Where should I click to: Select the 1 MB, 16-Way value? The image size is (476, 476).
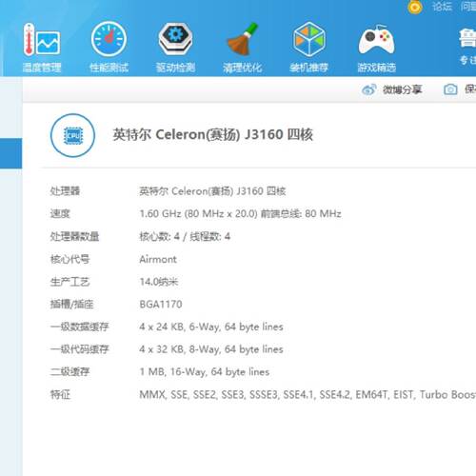[x=205, y=372]
